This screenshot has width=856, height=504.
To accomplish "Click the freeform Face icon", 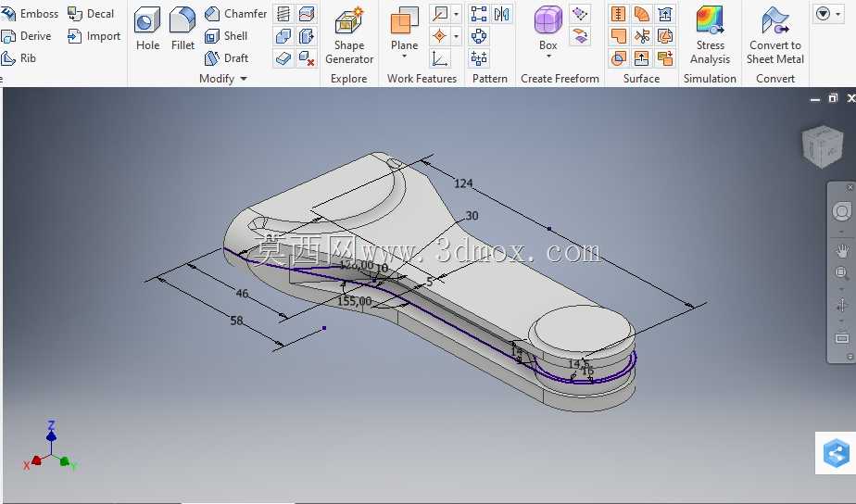I will tap(580, 14).
